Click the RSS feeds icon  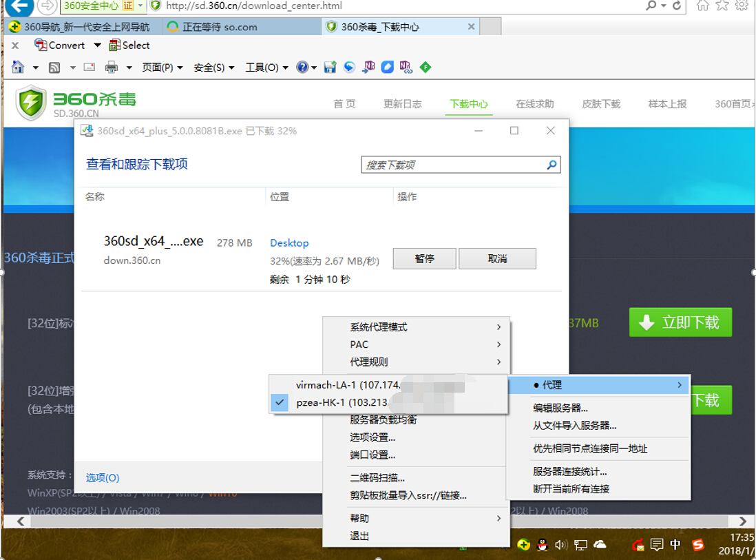point(54,67)
